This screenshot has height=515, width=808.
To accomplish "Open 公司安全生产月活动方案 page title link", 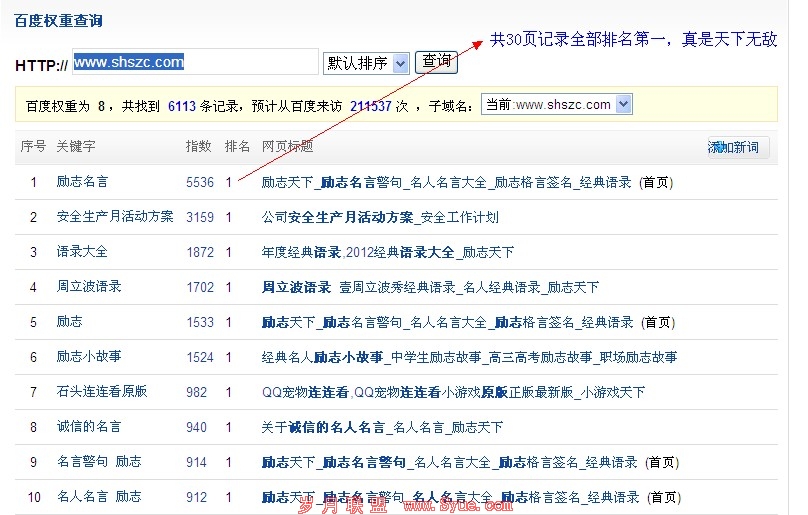I will tap(380, 218).
